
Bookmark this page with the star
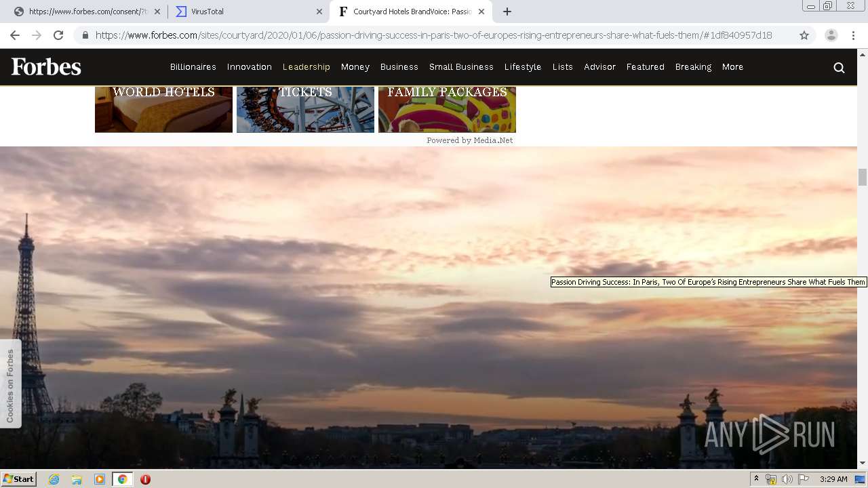(804, 35)
